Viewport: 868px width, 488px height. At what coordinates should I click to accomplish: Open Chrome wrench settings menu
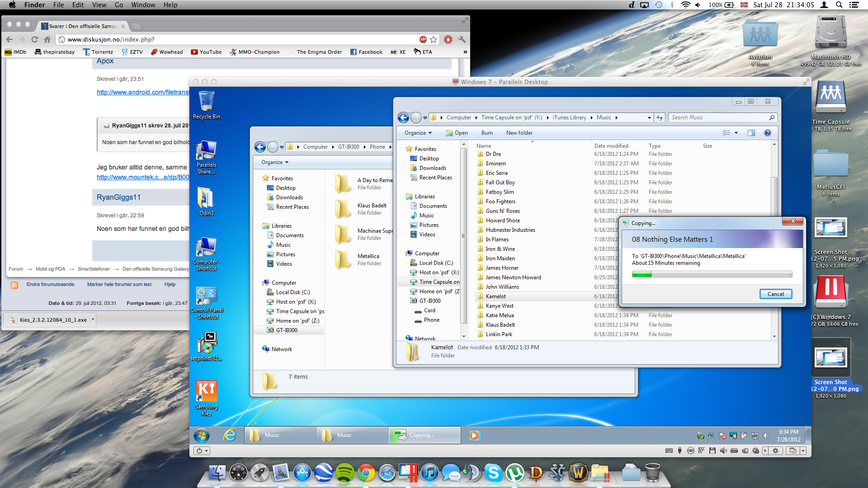tap(462, 39)
